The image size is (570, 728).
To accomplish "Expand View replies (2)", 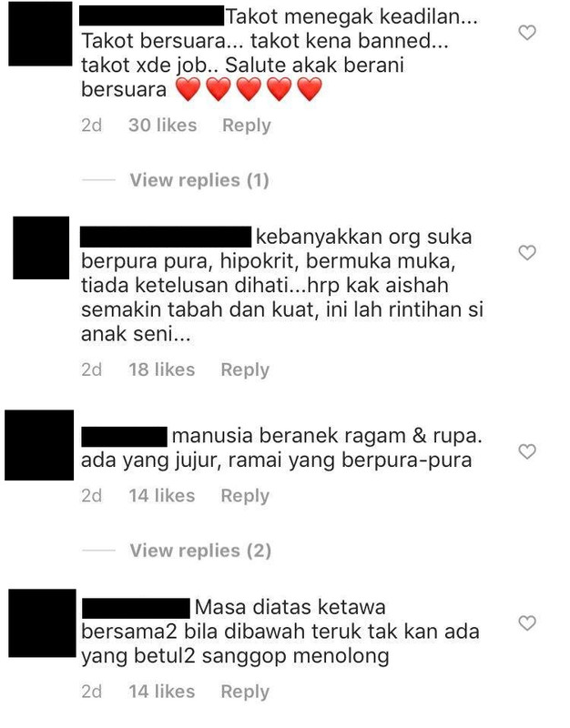I will point(200,551).
